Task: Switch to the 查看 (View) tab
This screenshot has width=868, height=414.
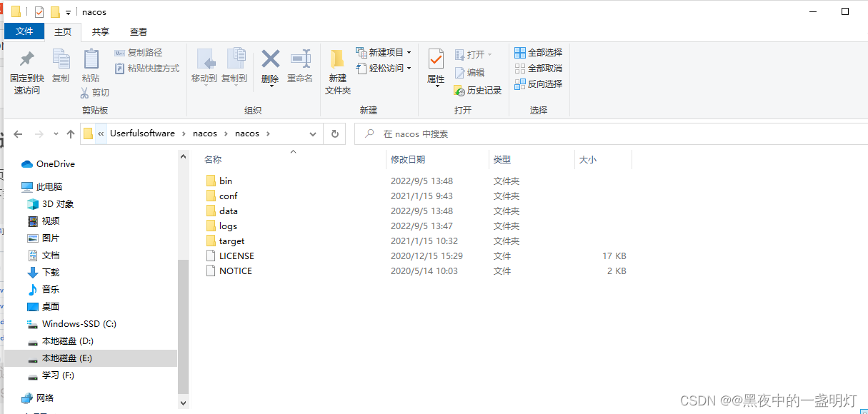Action: click(138, 31)
